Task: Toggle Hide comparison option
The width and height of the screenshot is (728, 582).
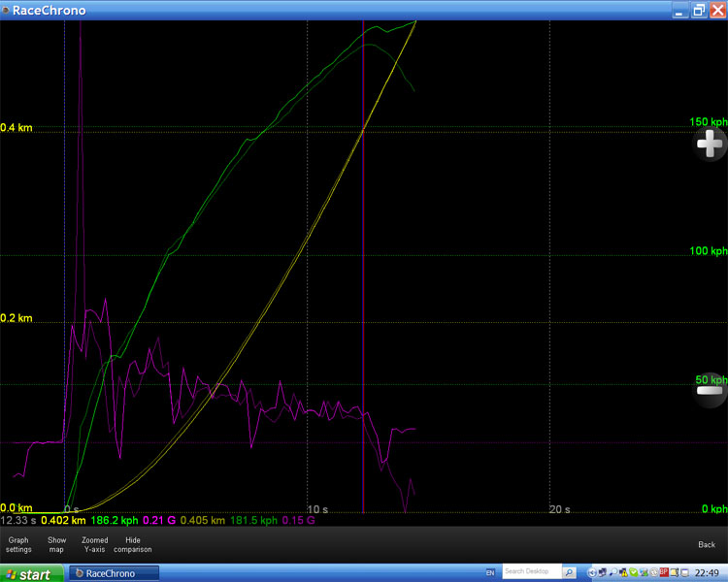Action: [133, 544]
